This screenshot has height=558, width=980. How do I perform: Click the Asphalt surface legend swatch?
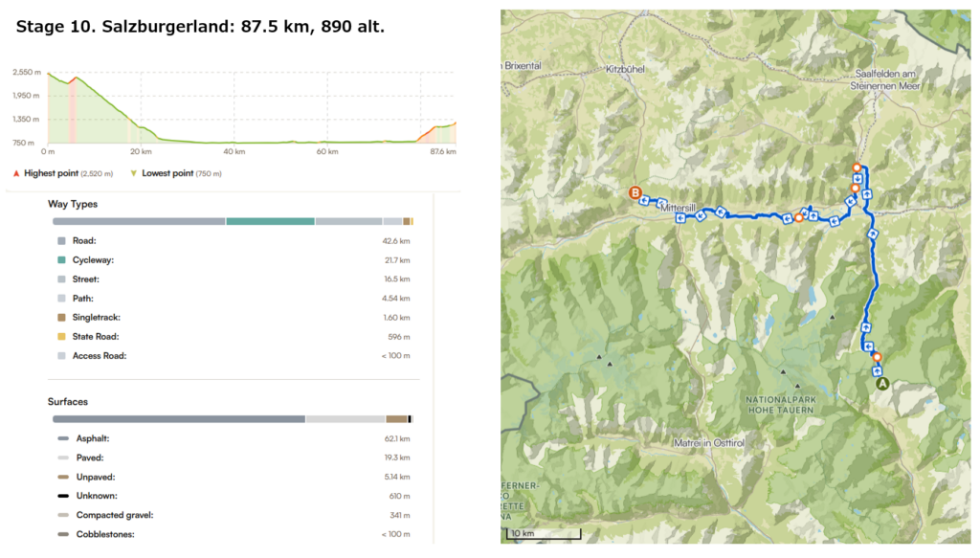click(63, 438)
